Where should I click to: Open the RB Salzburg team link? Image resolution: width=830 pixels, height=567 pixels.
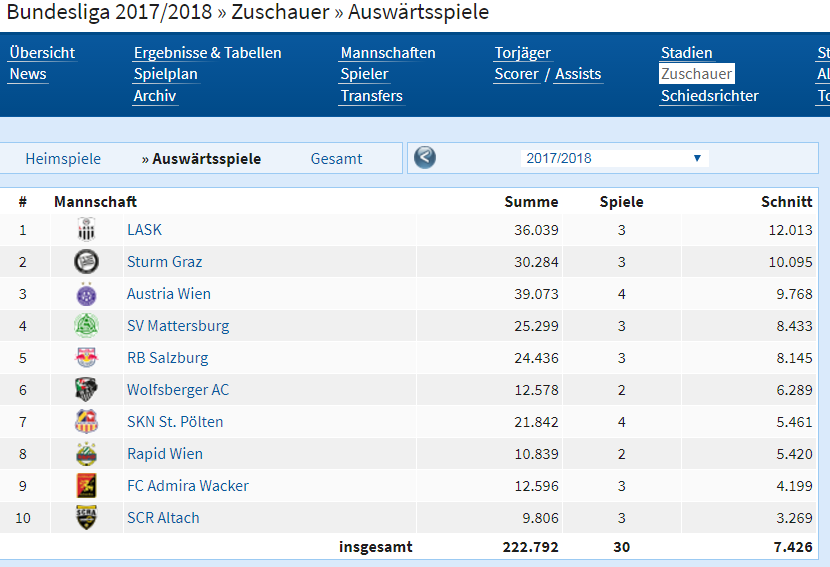[x=167, y=358]
